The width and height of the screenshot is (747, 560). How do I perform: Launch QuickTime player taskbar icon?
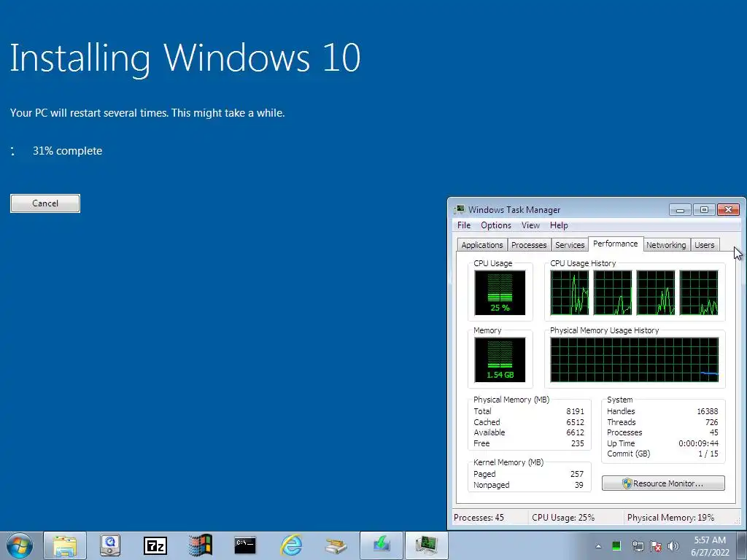coord(110,545)
